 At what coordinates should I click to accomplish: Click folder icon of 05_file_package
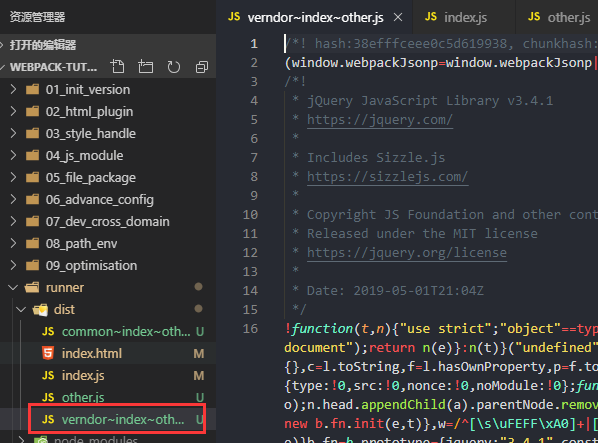[32, 178]
